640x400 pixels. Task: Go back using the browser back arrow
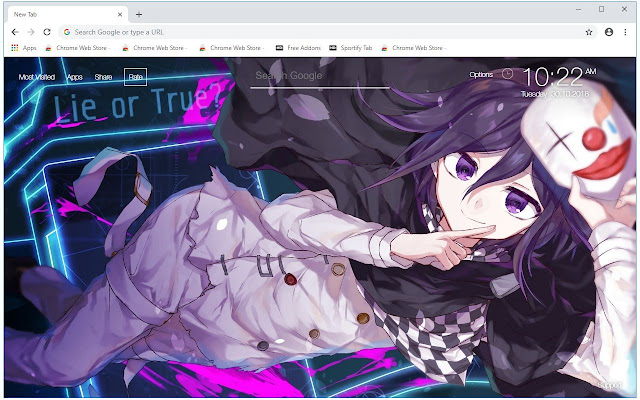click(15, 32)
